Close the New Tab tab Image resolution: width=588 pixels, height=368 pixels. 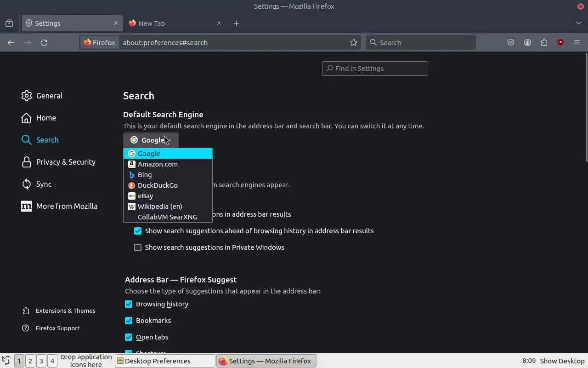coord(219,23)
